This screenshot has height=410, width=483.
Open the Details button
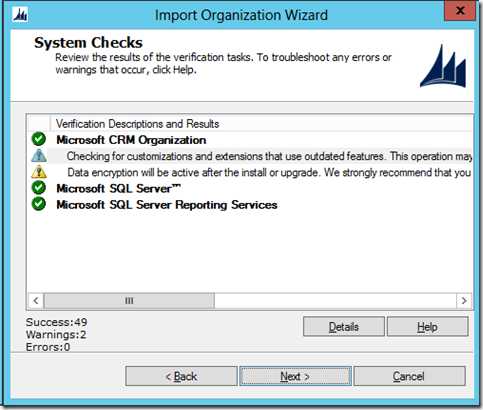click(344, 327)
